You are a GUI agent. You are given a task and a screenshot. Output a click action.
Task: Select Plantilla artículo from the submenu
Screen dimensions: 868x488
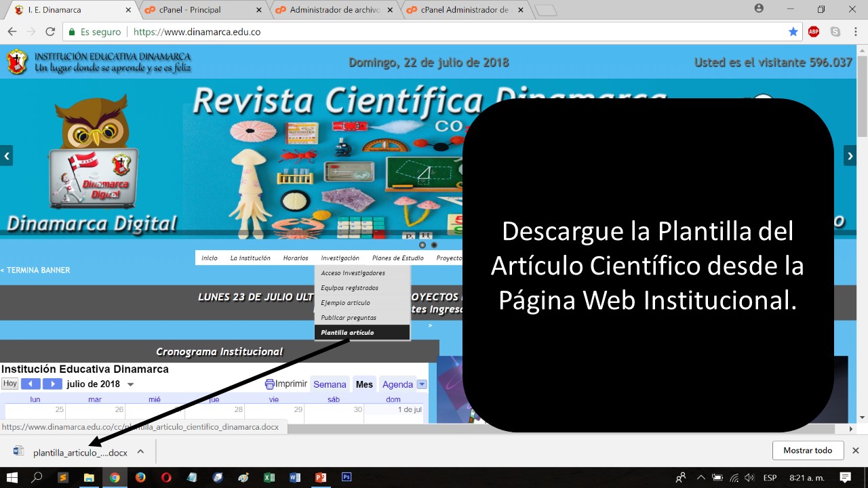(x=363, y=332)
